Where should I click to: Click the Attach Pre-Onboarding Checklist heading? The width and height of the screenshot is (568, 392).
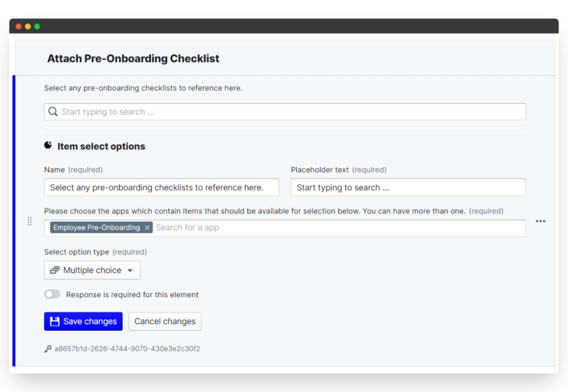pyautogui.click(x=133, y=58)
